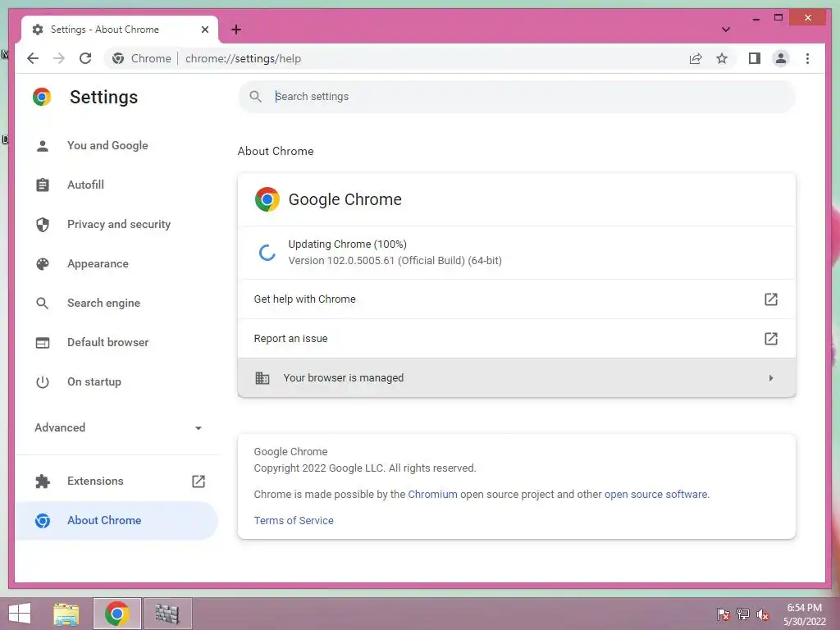Screen dimensions: 840x630
Task: Click Get help with Chrome external icon
Action: tap(771, 299)
